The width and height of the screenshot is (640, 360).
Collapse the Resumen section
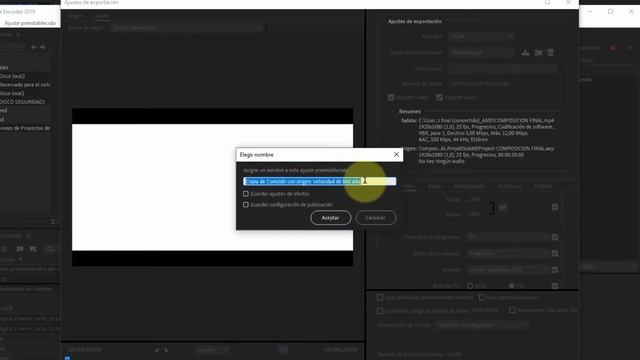click(393, 111)
